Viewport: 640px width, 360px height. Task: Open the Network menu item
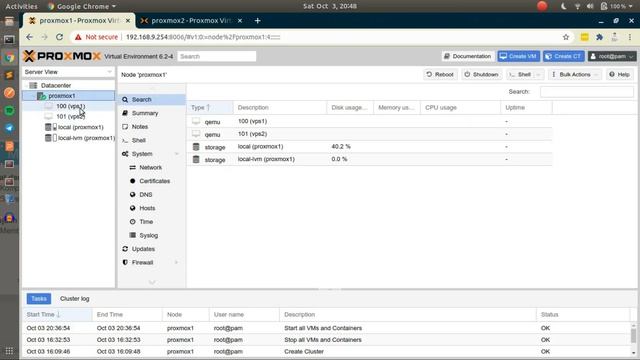pos(151,167)
